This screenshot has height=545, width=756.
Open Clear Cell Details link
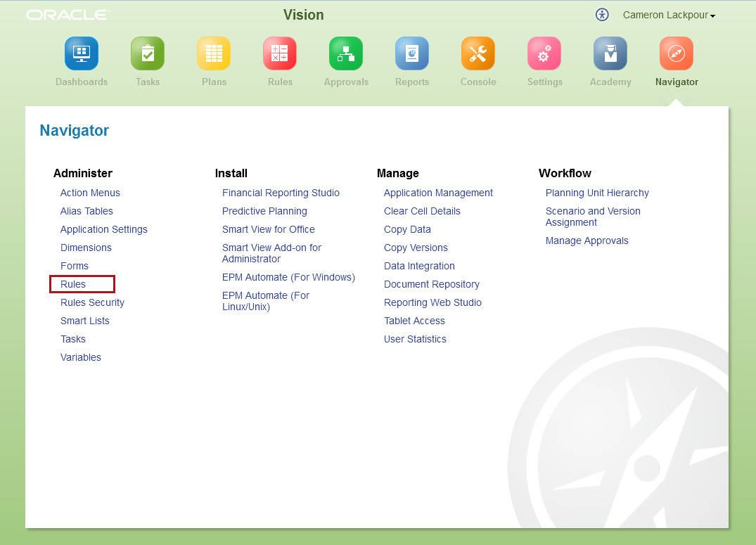422,211
